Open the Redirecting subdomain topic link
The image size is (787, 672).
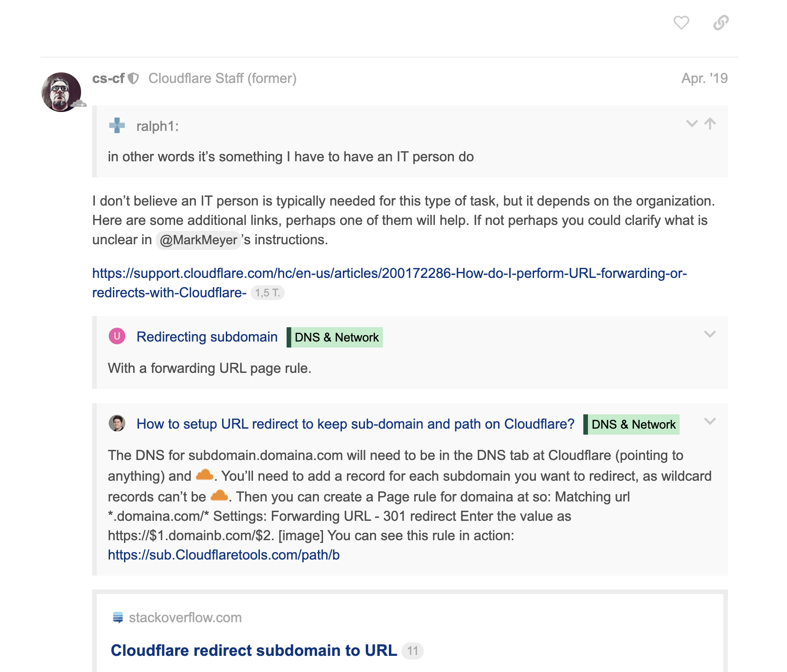coord(207,337)
